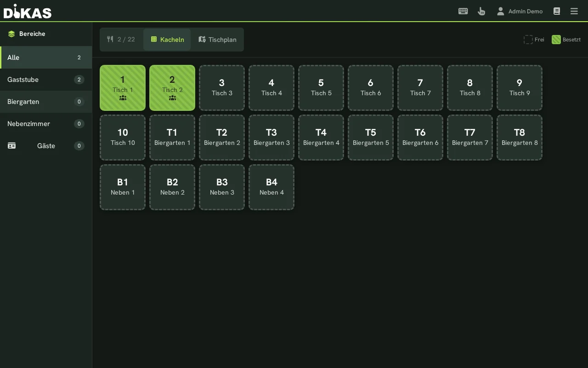588x368 pixels.
Task: Click the Tischplan map icon
Action: 202,40
